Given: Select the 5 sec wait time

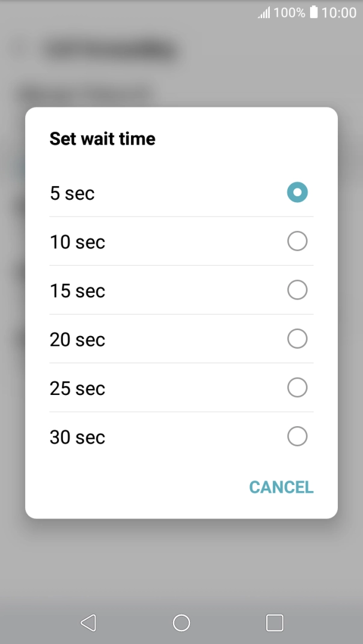Looking at the screenshot, I should coord(297,193).
